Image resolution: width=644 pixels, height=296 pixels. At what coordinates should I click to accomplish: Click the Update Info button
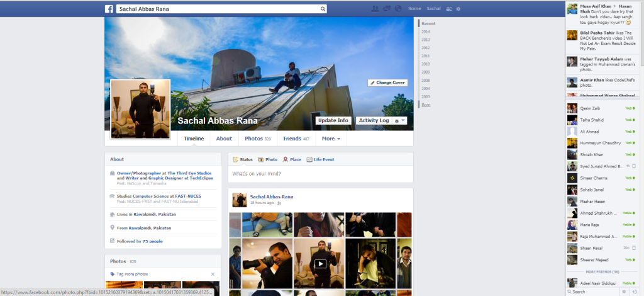pyautogui.click(x=333, y=120)
